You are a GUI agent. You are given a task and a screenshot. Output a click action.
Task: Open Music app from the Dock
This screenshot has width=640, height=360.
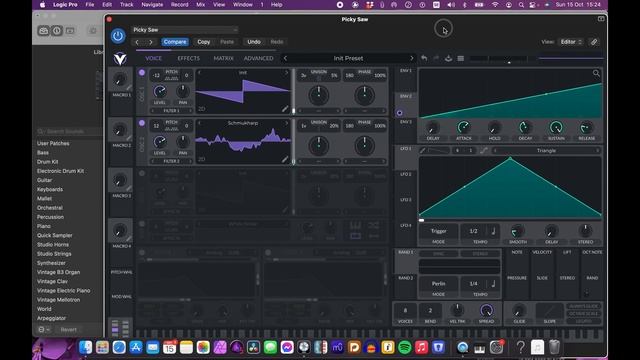click(421, 347)
